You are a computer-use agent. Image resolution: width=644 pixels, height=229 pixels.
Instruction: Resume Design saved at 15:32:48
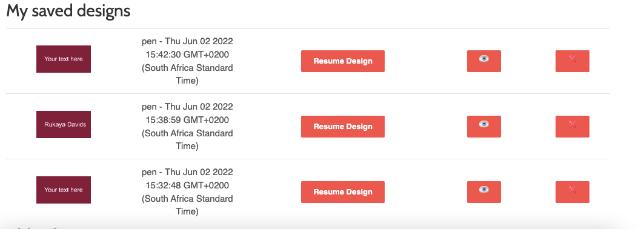click(x=343, y=192)
